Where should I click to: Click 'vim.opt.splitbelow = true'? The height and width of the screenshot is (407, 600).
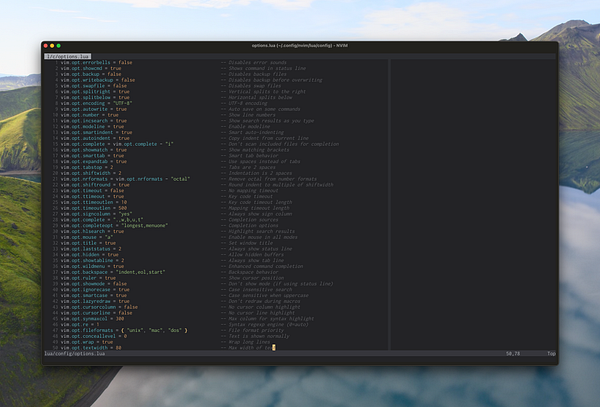[x=95, y=97]
